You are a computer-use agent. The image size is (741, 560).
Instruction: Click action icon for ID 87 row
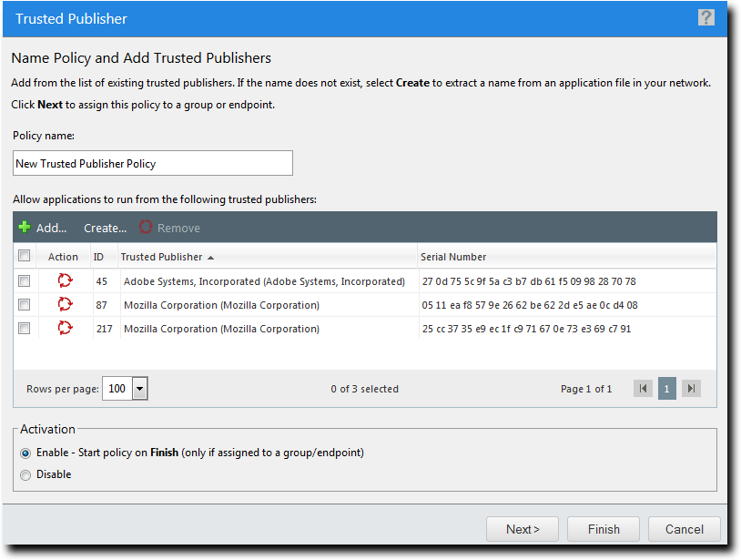(65, 304)
